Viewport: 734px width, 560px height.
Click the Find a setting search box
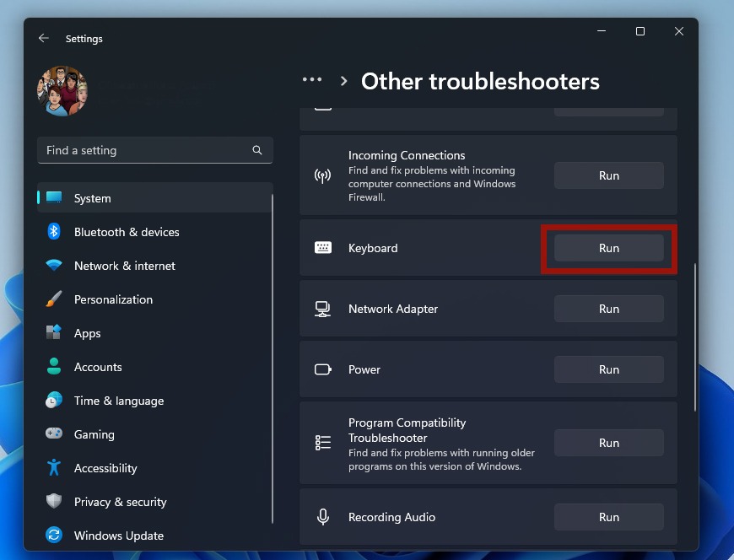click(154, 150)
